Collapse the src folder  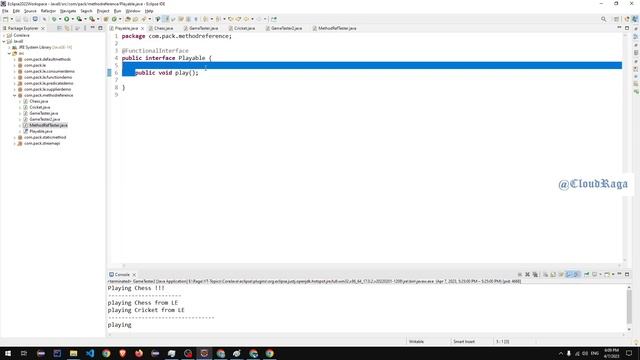coord(9,53)
